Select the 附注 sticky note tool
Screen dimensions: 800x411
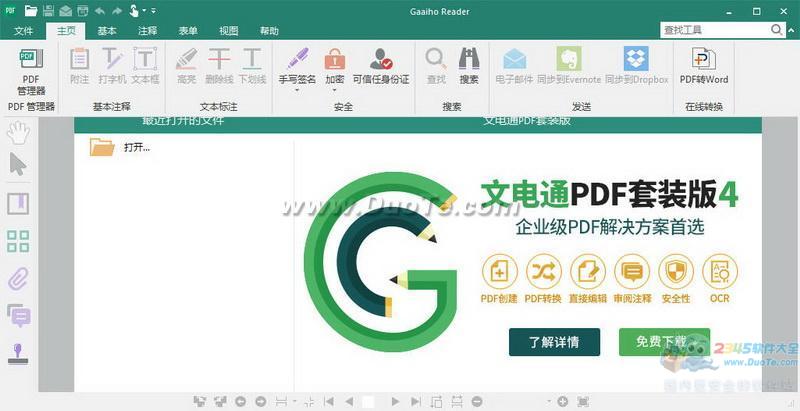pos(80,66)
